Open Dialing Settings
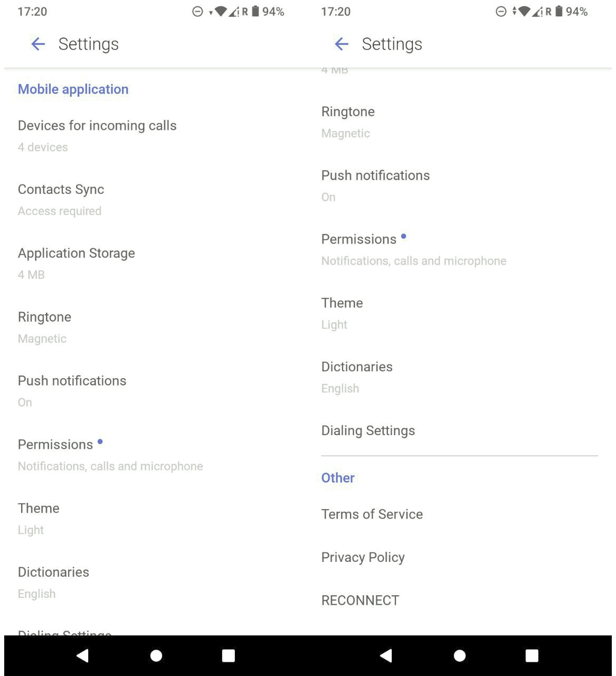The width and height of the screenshot is (616, 676). [x=368, y=430]
